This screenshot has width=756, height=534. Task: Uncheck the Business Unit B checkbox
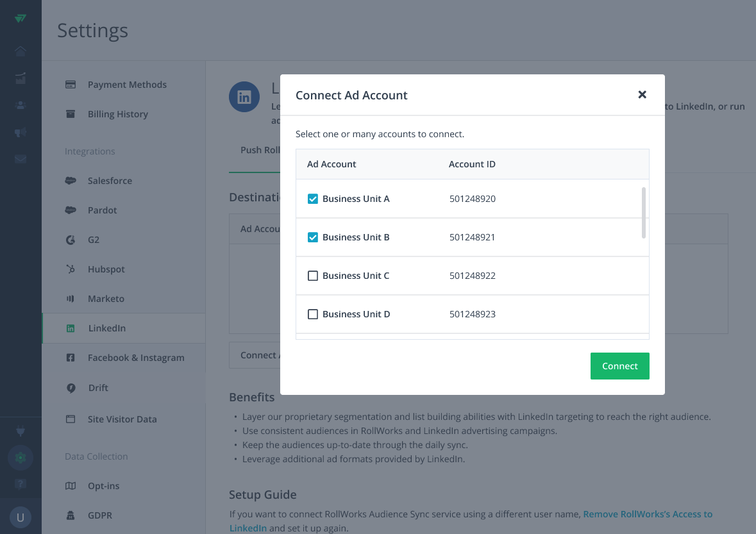click(x=313, y=237)
